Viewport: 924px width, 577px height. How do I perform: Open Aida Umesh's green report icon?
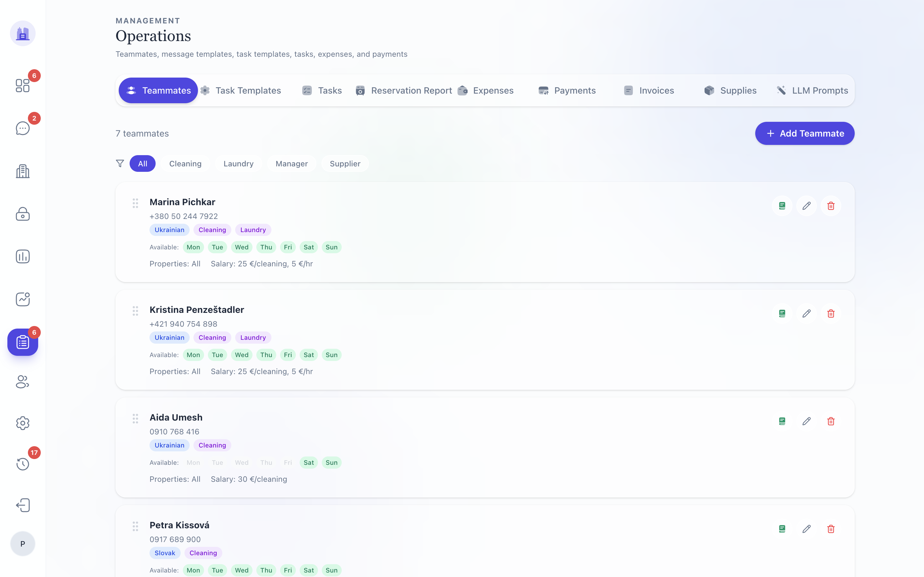point(782,421)
